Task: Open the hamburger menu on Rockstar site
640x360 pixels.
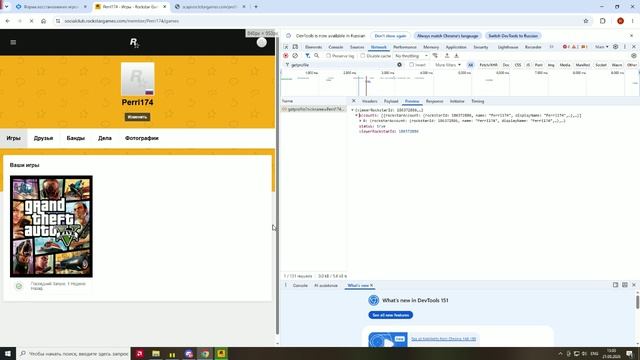Action: tap(13, 42)
